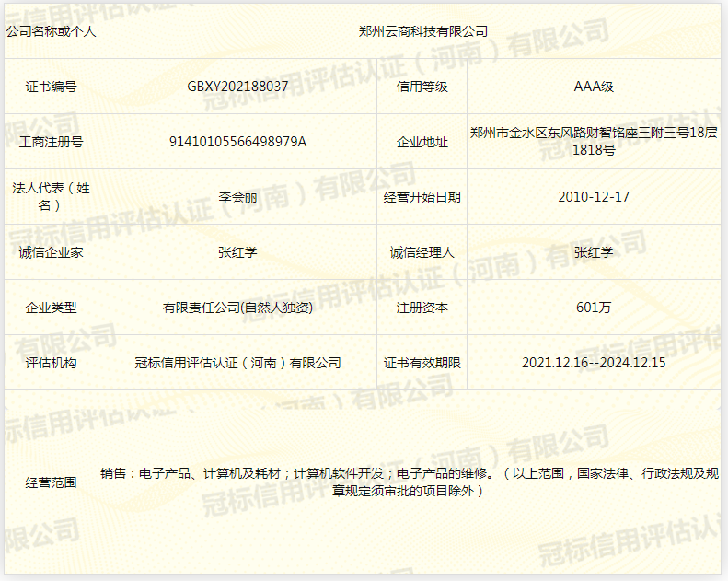728x581 pixels.
Task: Click 张红学 under 诚信企业家
Action: point(237,252)
